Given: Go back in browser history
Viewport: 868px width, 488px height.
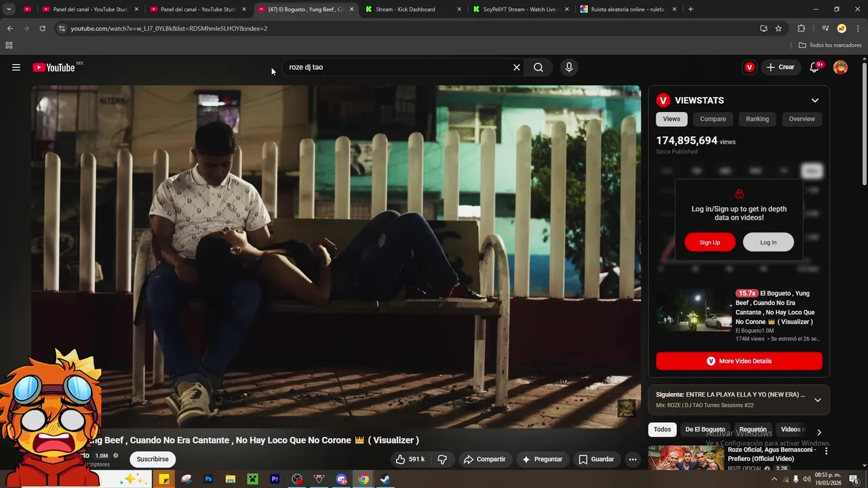Looking at the screenshot, I should pos(9,28).
